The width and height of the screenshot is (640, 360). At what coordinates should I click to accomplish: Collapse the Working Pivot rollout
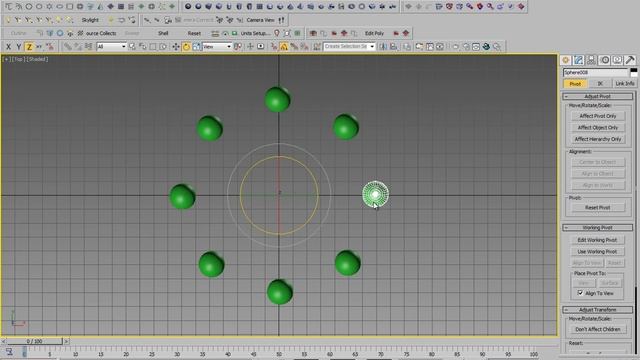pos(598,227)
